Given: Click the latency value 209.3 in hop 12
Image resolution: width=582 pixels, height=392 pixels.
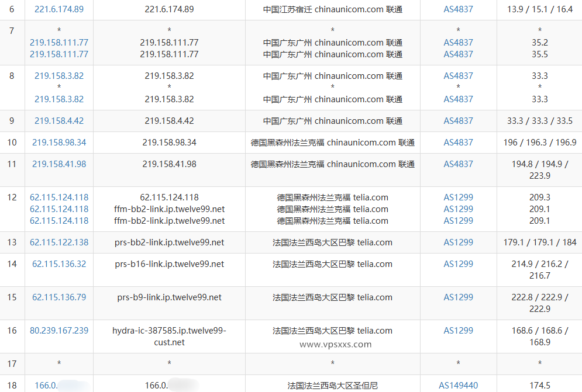Looking at the screenshot, I should tap(540, 197).
